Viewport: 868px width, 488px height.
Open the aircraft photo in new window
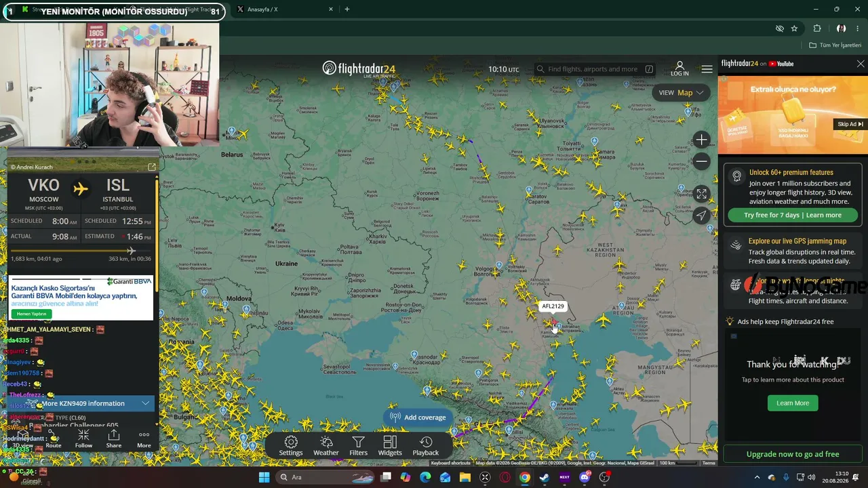pyautogui.click(x=152, y=167)
